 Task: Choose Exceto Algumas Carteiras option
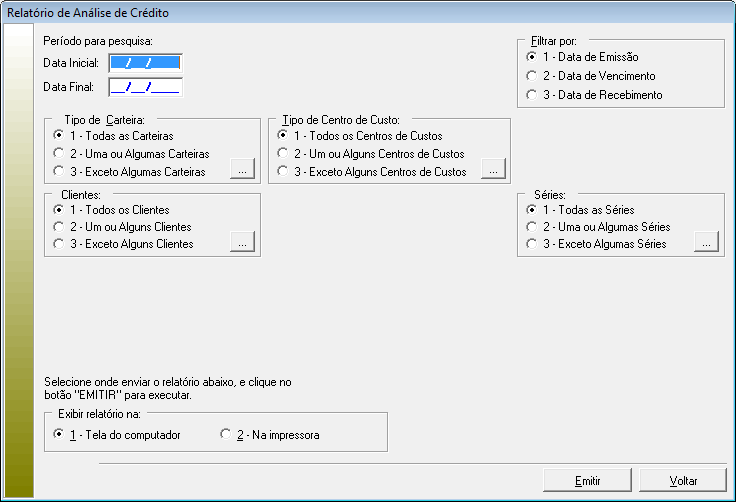(58, 172)
